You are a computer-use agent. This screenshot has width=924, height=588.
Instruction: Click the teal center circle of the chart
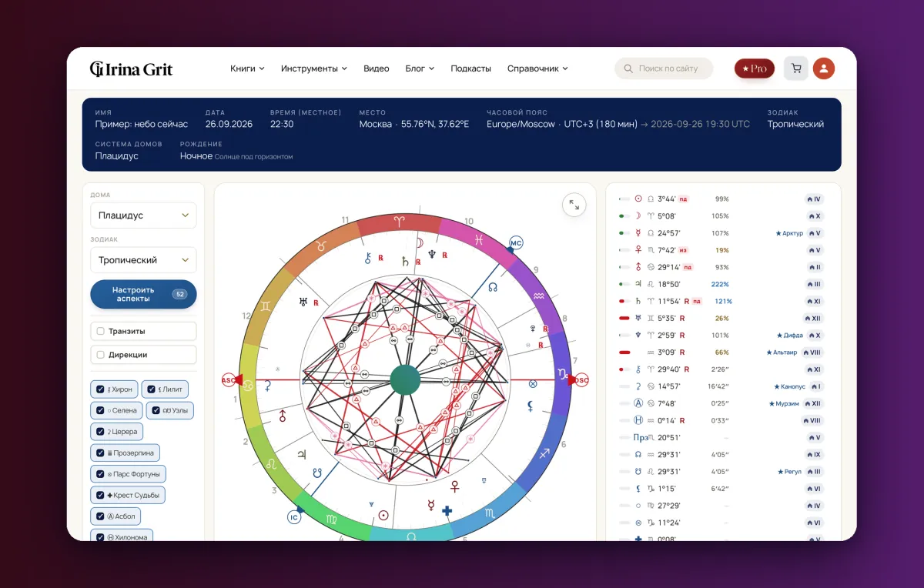pos(405,380)
